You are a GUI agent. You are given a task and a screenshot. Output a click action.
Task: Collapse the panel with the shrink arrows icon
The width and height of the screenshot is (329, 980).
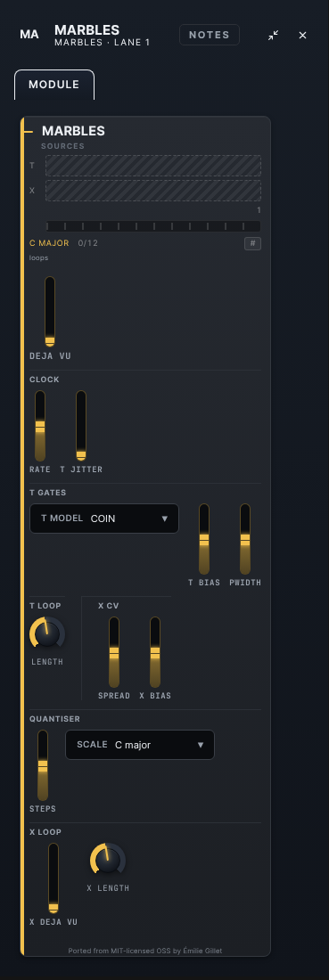274,35
